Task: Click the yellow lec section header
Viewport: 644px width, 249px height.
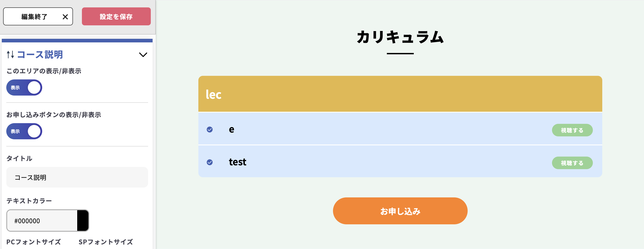Action: click(x=400, y=94)
